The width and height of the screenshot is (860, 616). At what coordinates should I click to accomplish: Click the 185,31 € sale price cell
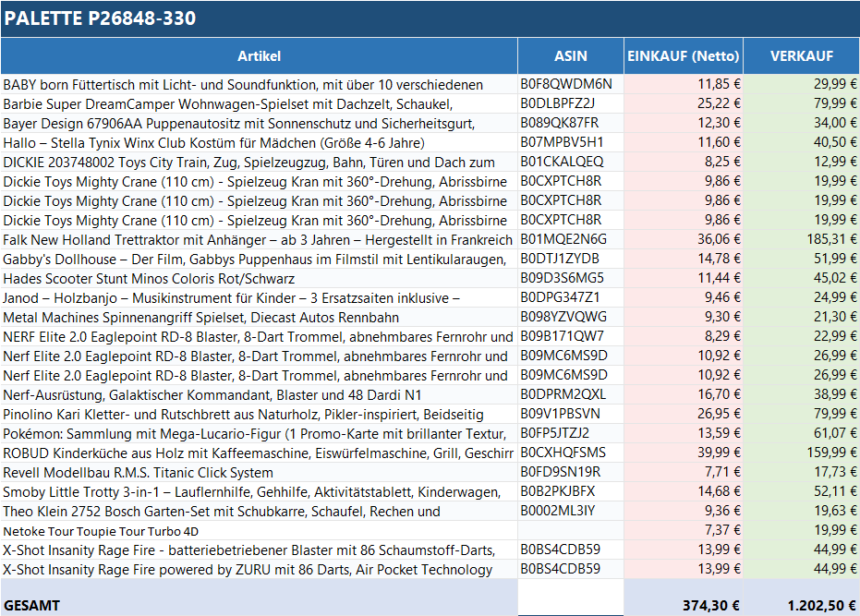click(801, 239)
